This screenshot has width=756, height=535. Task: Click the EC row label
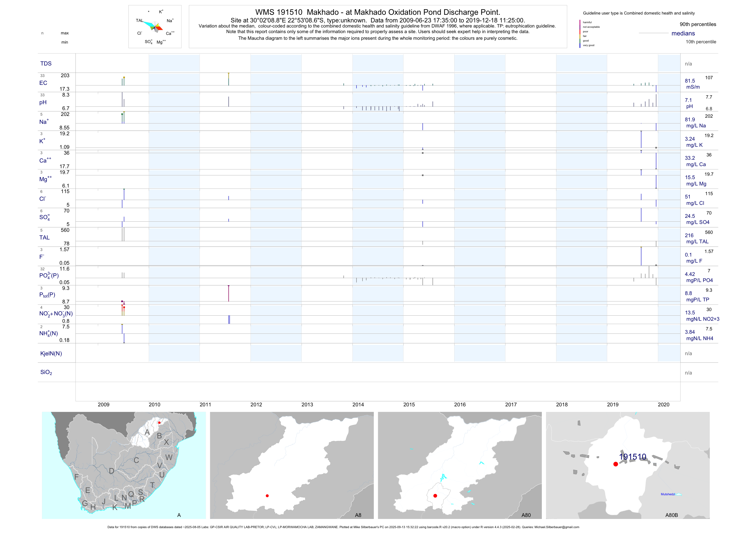click(x=43, y=83)
